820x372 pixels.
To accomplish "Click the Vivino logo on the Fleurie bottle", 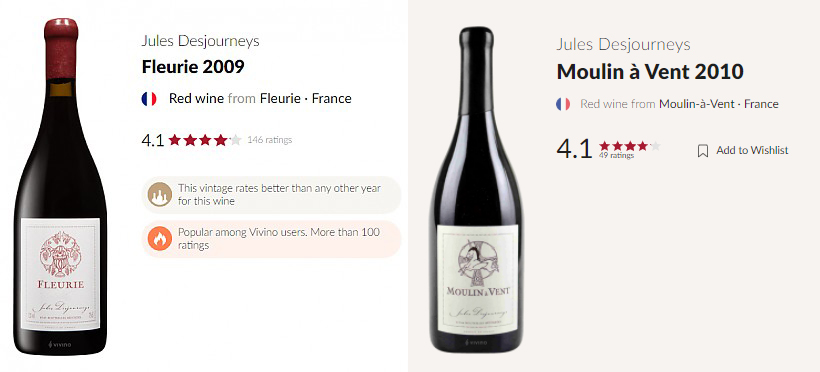I will pos(60,345).
